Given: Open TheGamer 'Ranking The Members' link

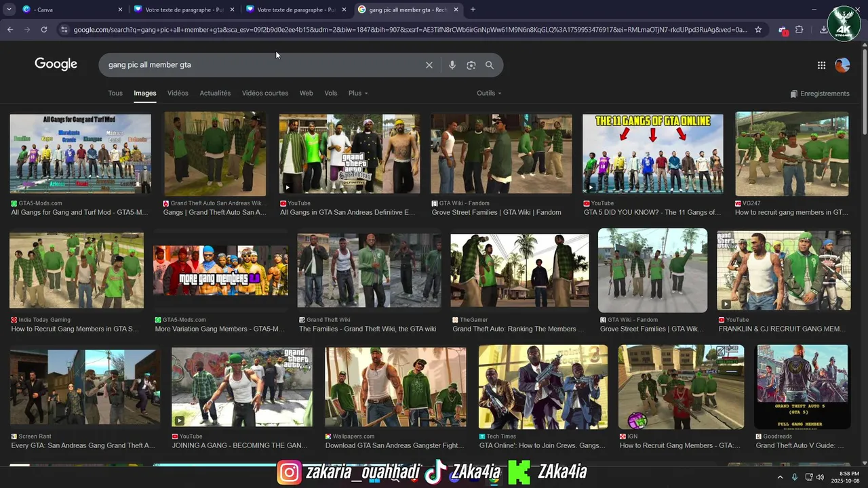Looking at the screenshot, I should click(518, 329).
